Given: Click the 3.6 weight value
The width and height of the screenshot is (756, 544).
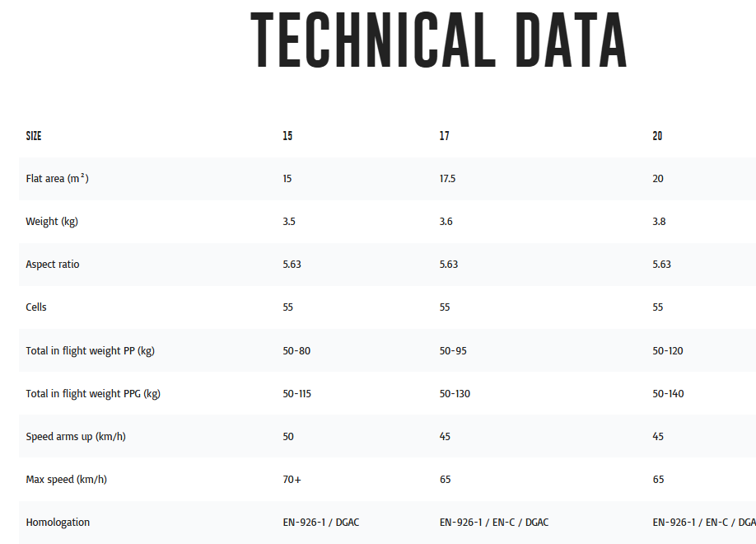Looking at the screenshot, I should click(x=446, y=222).
